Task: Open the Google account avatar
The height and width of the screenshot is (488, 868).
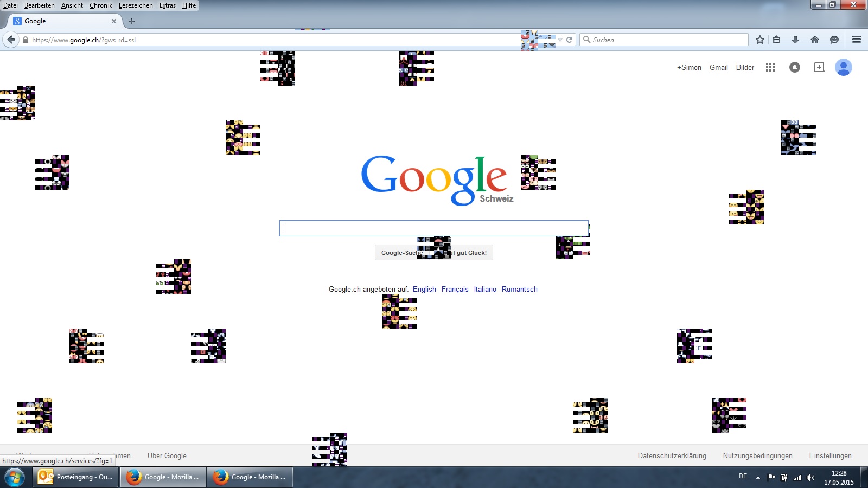Action: (x=844, y=67)
